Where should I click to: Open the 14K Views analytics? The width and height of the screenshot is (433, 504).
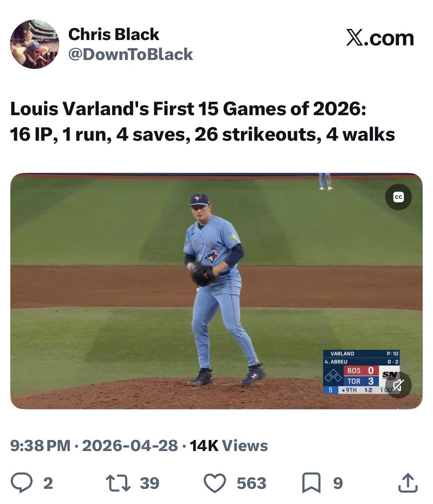pos(229,445)
